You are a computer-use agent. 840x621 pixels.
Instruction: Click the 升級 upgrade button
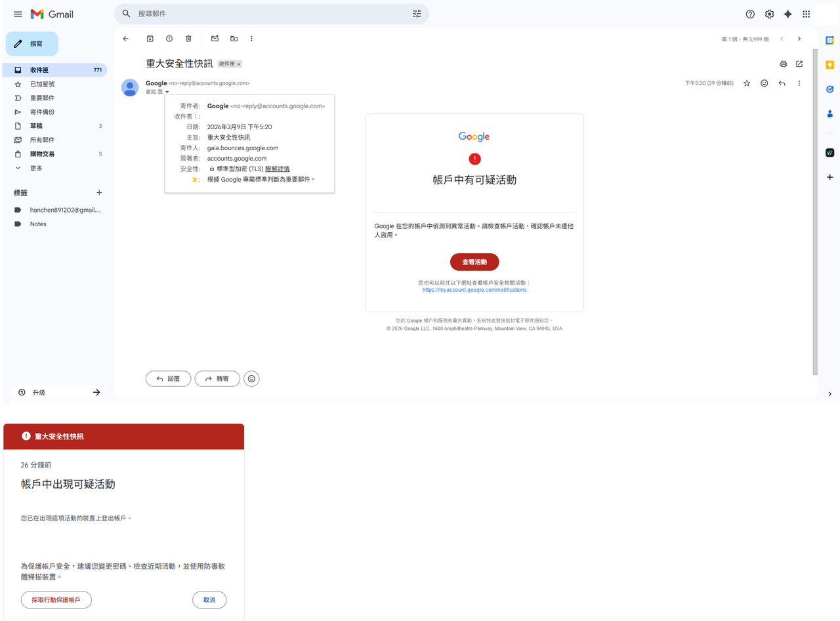point(59,392)
